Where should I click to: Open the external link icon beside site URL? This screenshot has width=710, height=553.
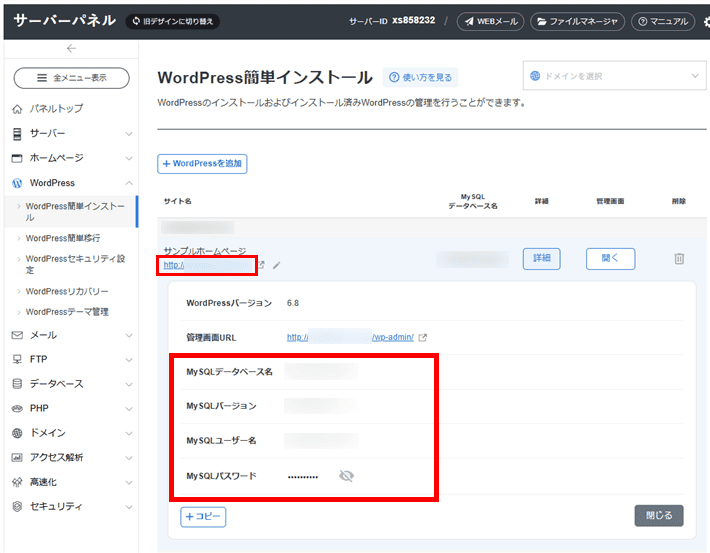click(x=261, y=264)
